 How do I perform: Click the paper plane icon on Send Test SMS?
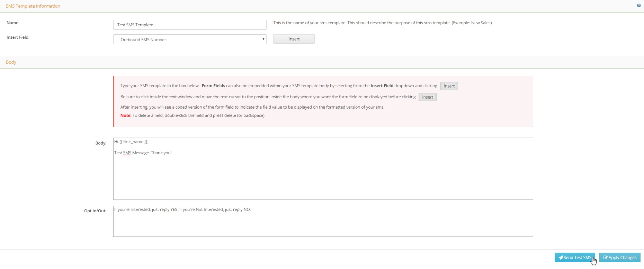tap(561, 258)
